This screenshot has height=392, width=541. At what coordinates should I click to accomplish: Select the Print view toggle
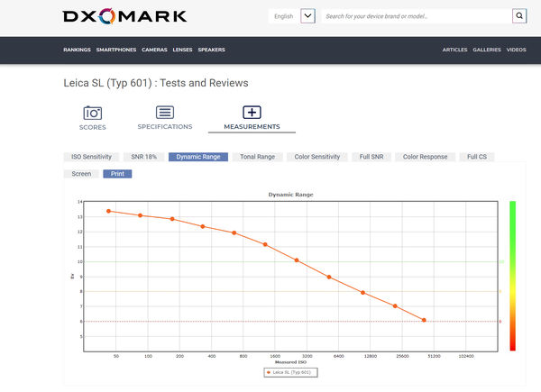pos(117,174)
